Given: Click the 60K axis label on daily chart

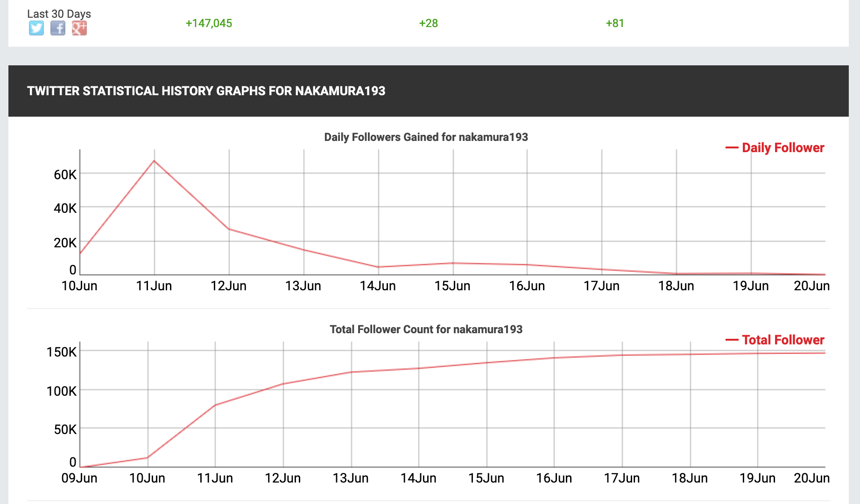Looking at the screenshot, I should tap(65, 175).
